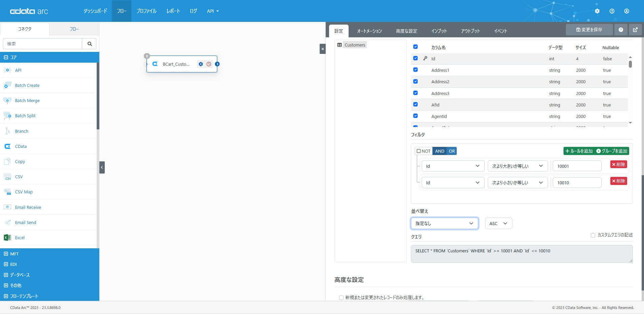This screenshot has height=314, width=644.
Task: Select the CSV Map connector
Action: click(x=24, y=192)
